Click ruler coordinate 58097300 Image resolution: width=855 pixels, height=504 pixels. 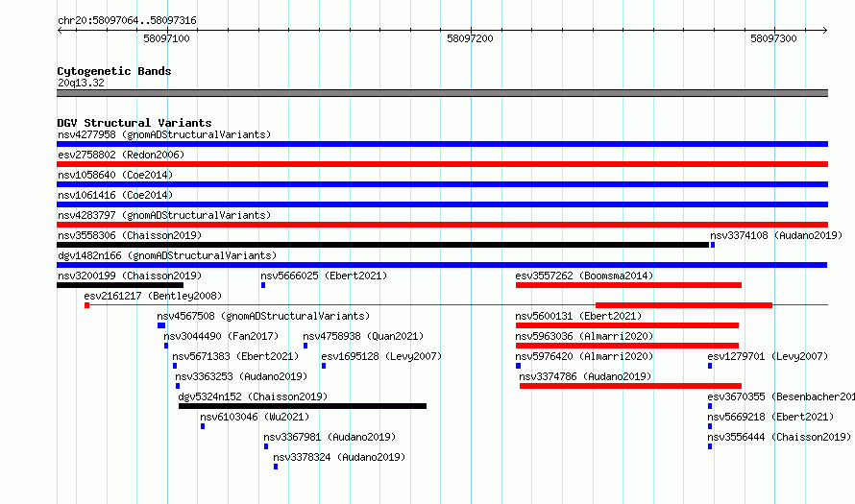(x=773, y=38)
